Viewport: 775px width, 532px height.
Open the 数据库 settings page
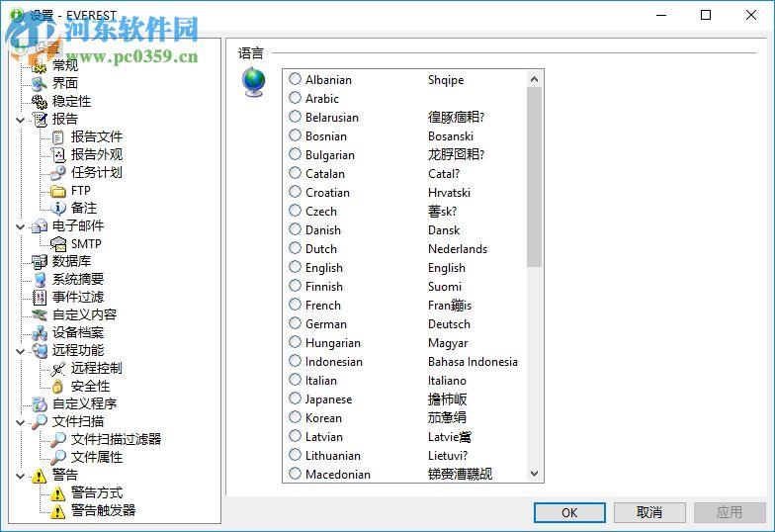point(71,261)
